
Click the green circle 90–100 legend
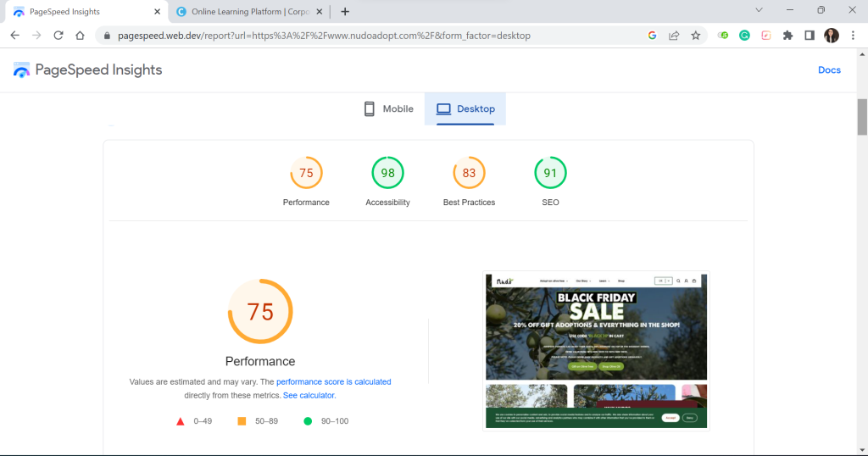pos(326,421)
